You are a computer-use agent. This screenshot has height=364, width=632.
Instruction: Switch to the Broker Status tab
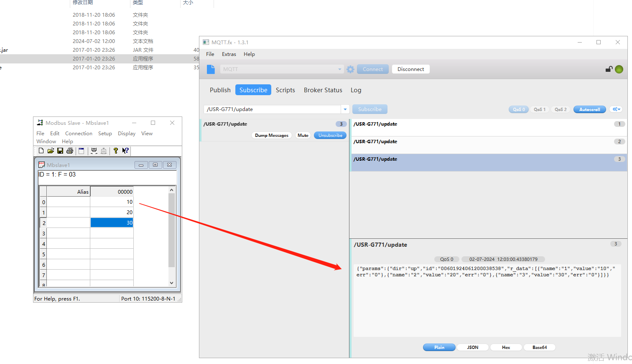coord(323,90)
